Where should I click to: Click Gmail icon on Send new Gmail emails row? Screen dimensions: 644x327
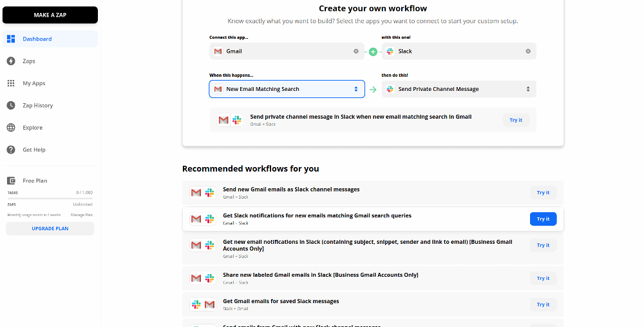tap(196, 192)
